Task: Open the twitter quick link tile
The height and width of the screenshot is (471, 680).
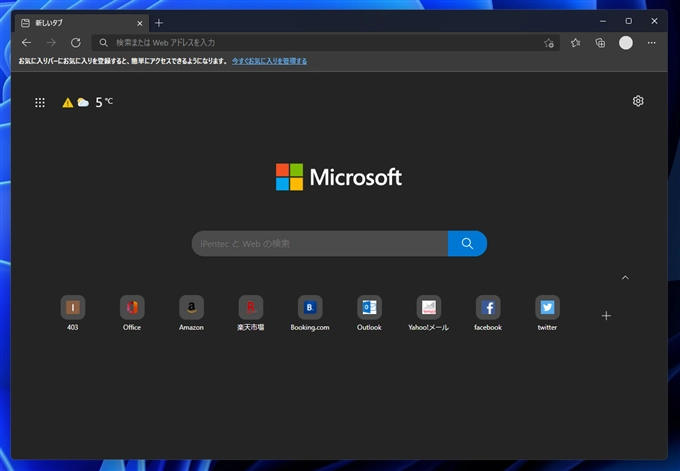Action: [x=547, y=307]
